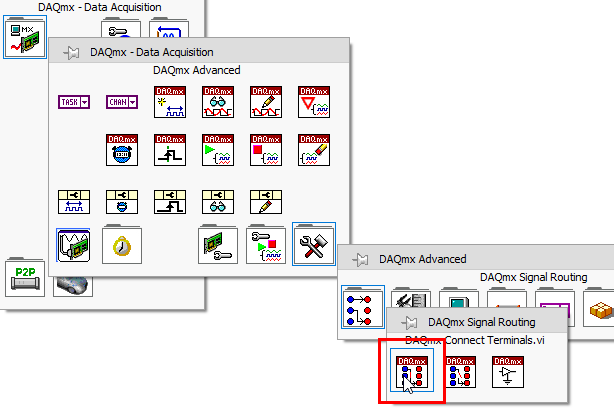Screen dimensions: 614x418
Task: Pin the DAQmx Advanced palette
Action: point(360,259)
